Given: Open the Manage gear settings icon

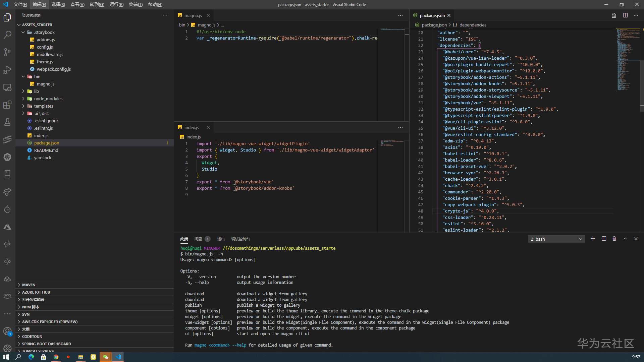Looking at the screenshot, I should pyautogui.click(x=7, y=348).
